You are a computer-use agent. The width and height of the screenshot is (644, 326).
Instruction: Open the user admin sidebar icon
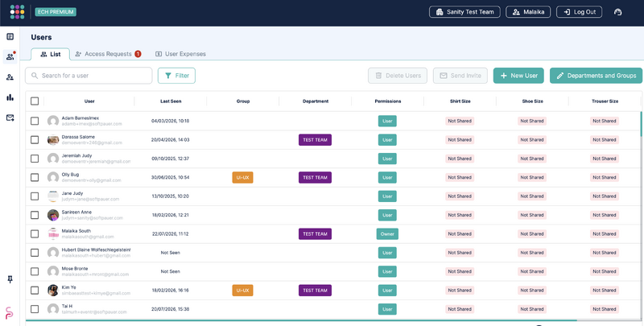[10, 76]
